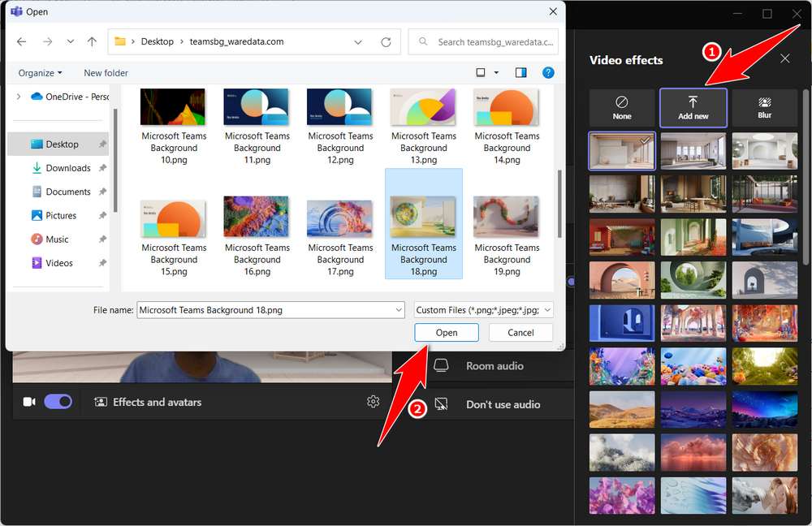Select Desktop in the navigation pane
The height and width of the screenshot is (526, 812).
click(x=58, y=144)
